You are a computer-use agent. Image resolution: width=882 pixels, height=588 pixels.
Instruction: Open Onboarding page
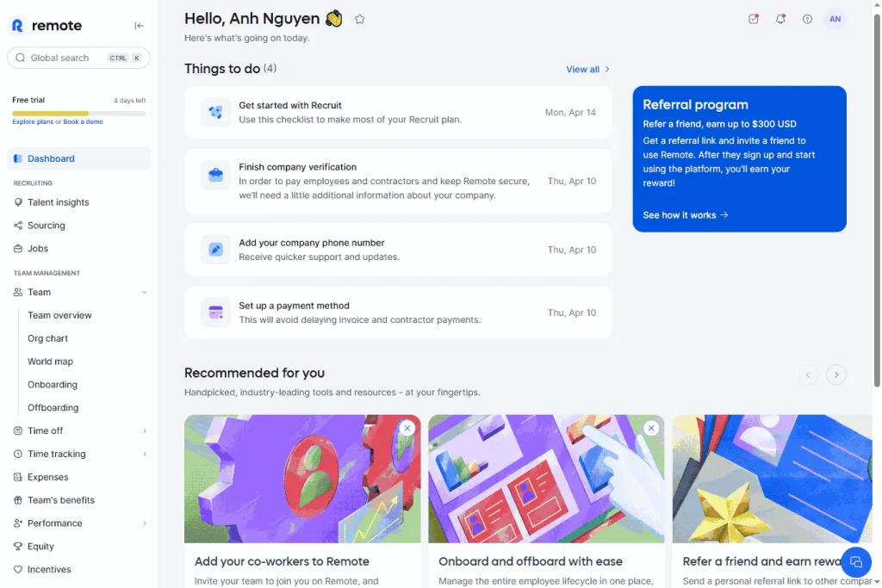53,385
